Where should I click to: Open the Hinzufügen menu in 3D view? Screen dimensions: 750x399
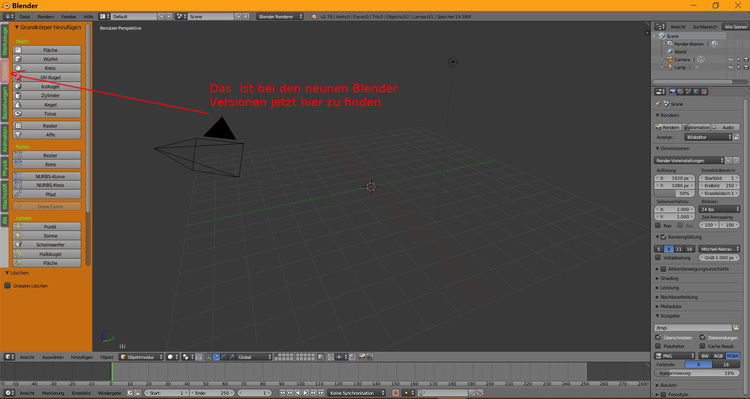(x=82, y=357)
